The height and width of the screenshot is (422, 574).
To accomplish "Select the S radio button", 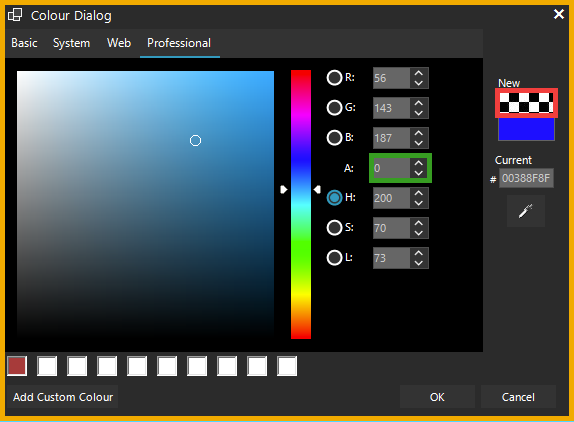I will tap(334, 228).
